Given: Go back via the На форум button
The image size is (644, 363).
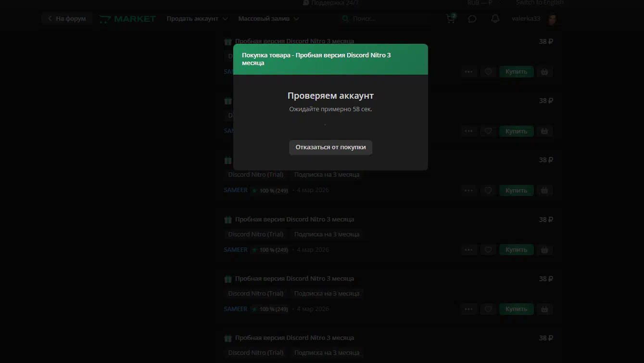Looking at the screenshot, I should coord(67,19).
